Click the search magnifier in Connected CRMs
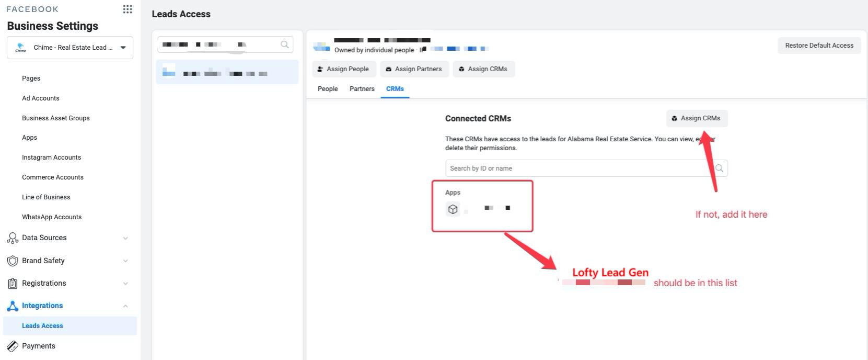Viewport: 868px width, 360px height. pyautogui.click(x=719, y=168)
